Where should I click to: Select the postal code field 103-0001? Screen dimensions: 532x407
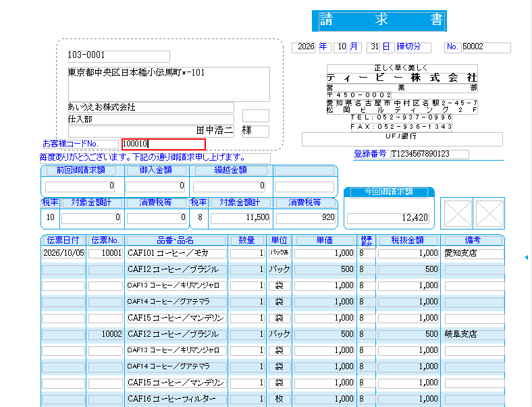tap(119, 55)
